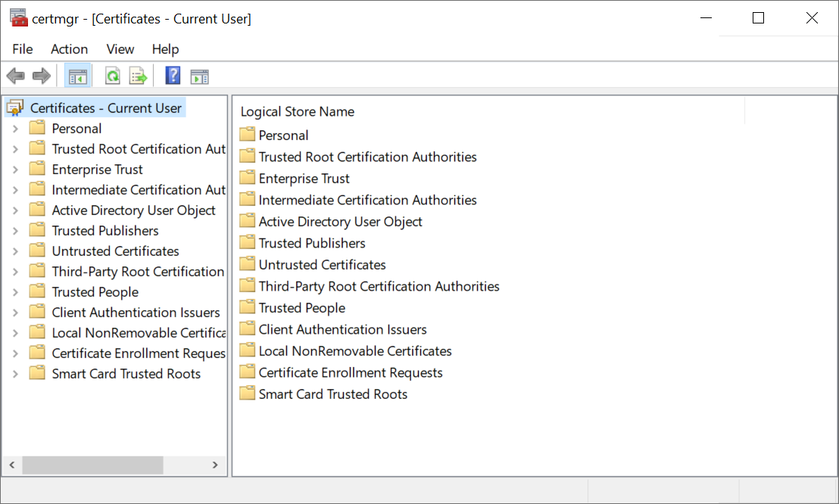The height and width of the screenshot is (504, 839).
Task: Expand the Trusted People tree node
Action: pyautogui.click(x=15, y=292)
